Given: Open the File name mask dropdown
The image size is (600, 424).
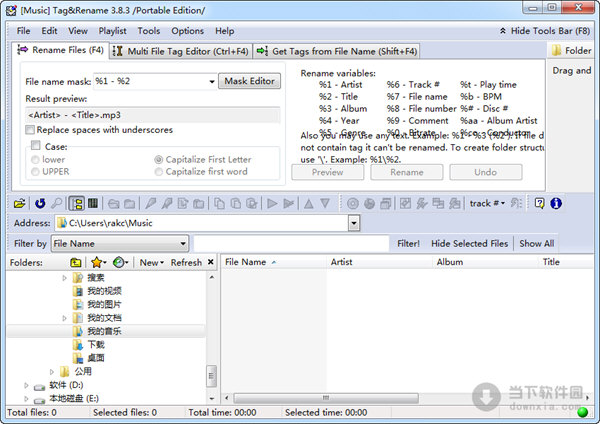Looking at the screenshot, I should 212,82.
